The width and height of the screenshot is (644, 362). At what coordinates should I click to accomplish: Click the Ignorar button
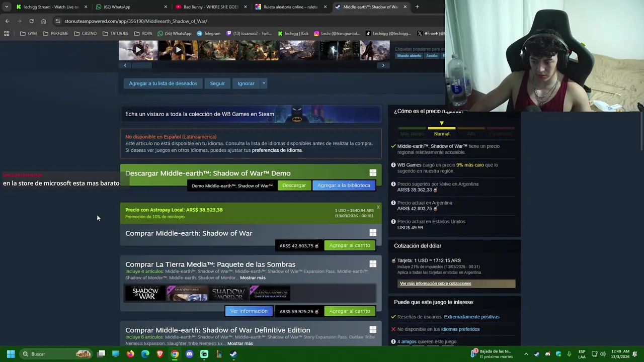pos(246,83)
